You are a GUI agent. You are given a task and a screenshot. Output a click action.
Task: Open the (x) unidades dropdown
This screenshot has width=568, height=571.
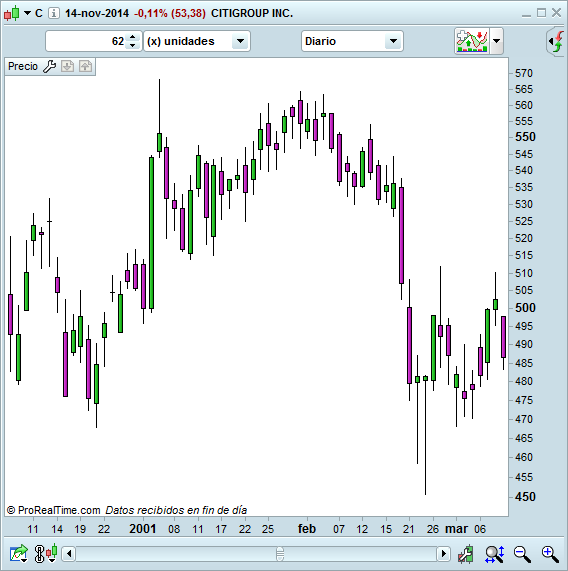pos(197,41)
